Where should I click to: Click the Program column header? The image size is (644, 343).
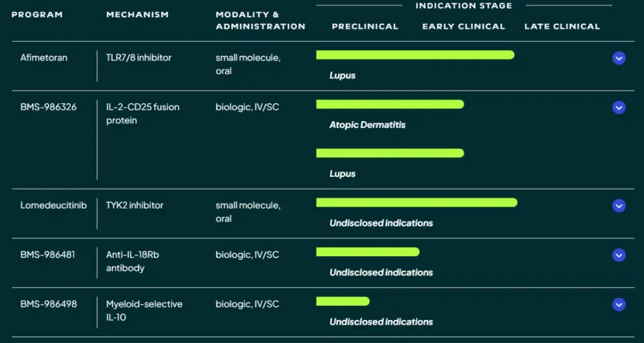[x=37, y=15]
